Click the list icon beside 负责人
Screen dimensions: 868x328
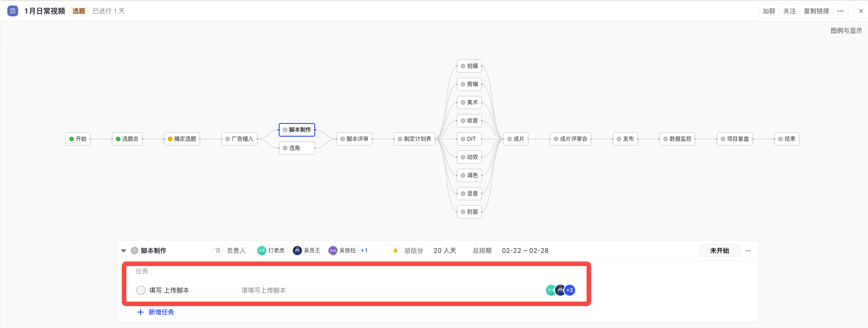(x=218, y=251)
